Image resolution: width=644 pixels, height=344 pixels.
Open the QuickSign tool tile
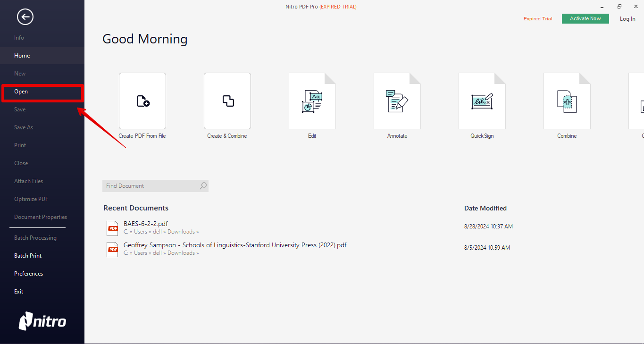click(x=482, y=101)
